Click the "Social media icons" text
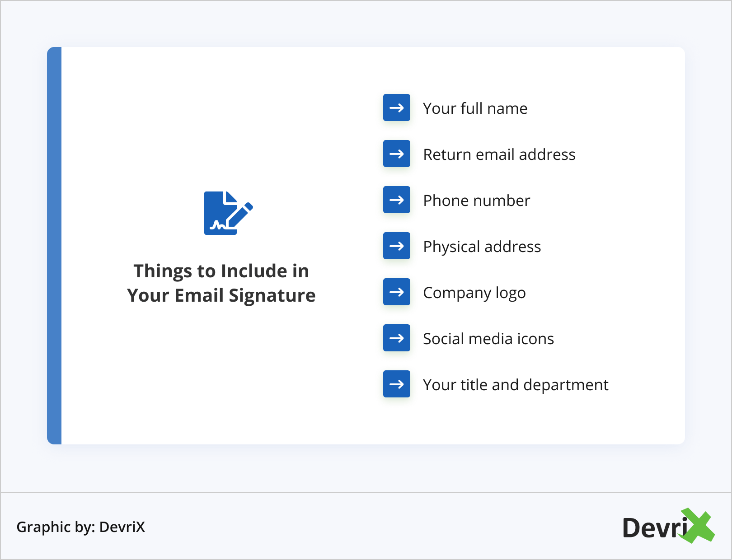Viewport: 732px width, 560px height. pyautogui.click(x=488, y=339)
